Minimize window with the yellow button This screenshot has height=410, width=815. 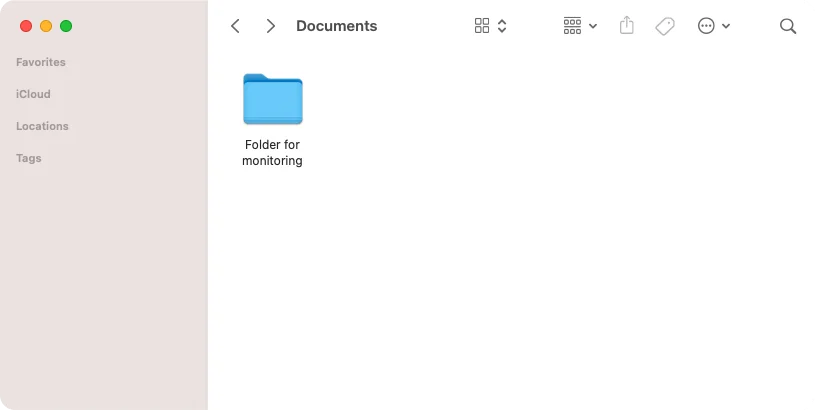(x=46, y=26)
